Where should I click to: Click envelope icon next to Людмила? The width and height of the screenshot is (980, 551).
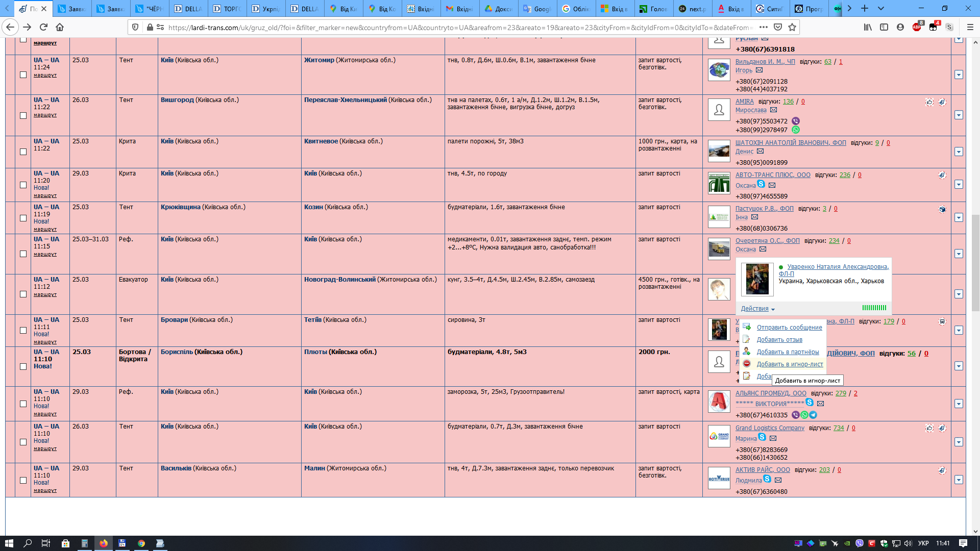click(x=778, y=481)
